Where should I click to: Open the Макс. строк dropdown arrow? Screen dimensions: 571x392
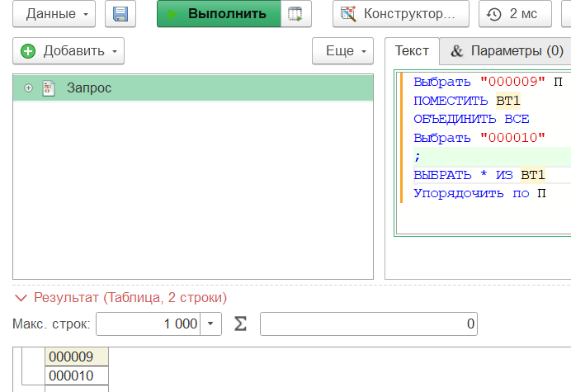pos(210,324)
